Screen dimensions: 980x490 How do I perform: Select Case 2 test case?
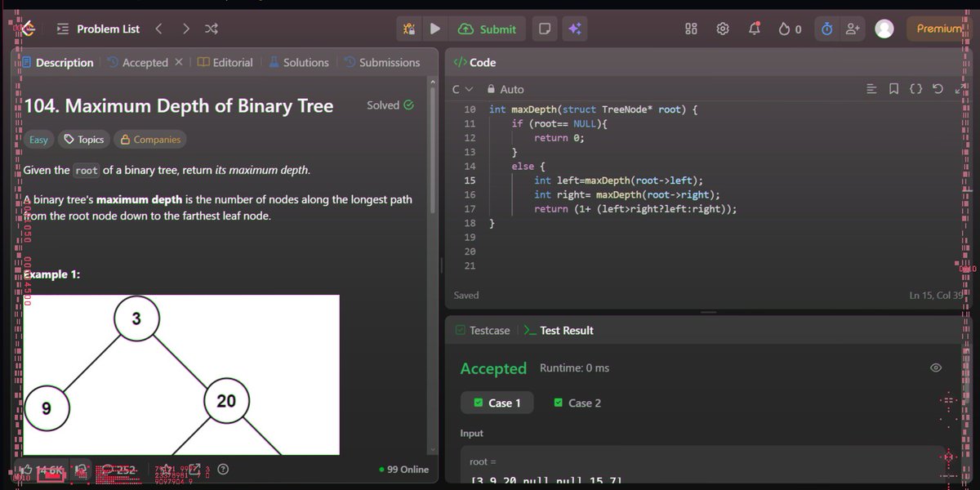click(577, 403)
